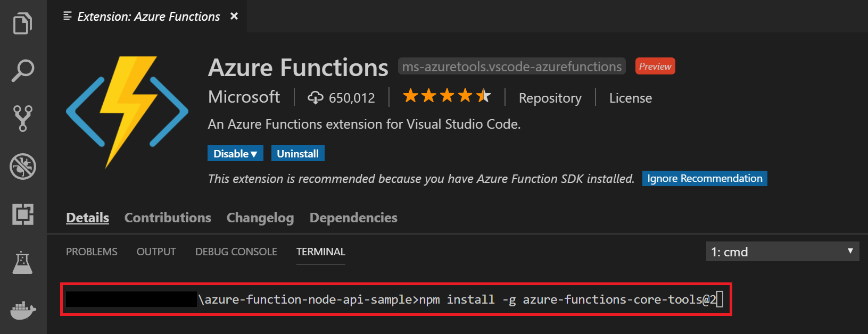The height and width of the screenshot is (334, 868).
Task: Open the DEBUG CONSOLE panel tab
Action: (x=236, y=252)
